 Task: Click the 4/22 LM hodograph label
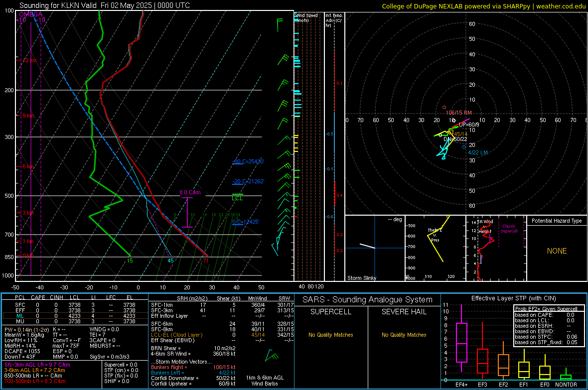coord(478,152)
